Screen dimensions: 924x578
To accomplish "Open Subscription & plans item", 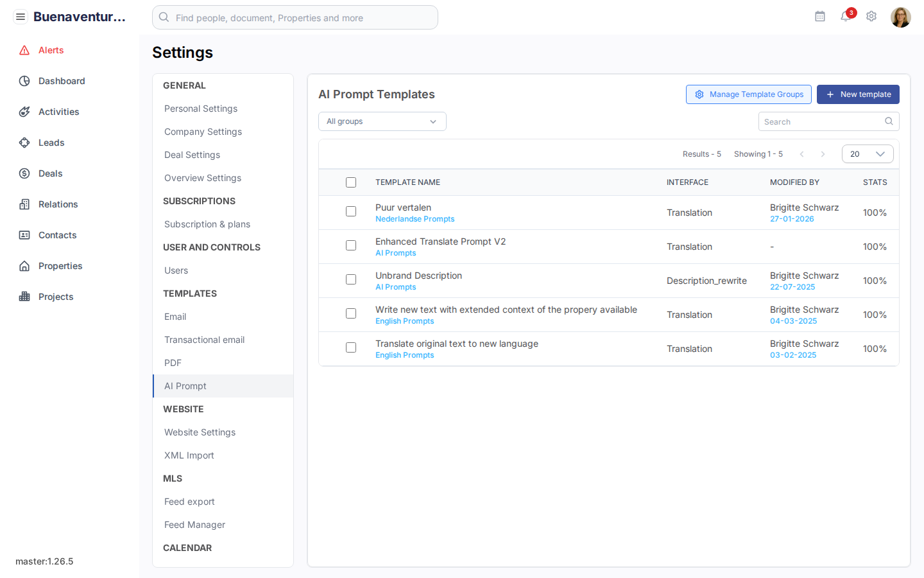I will [223, 224].
